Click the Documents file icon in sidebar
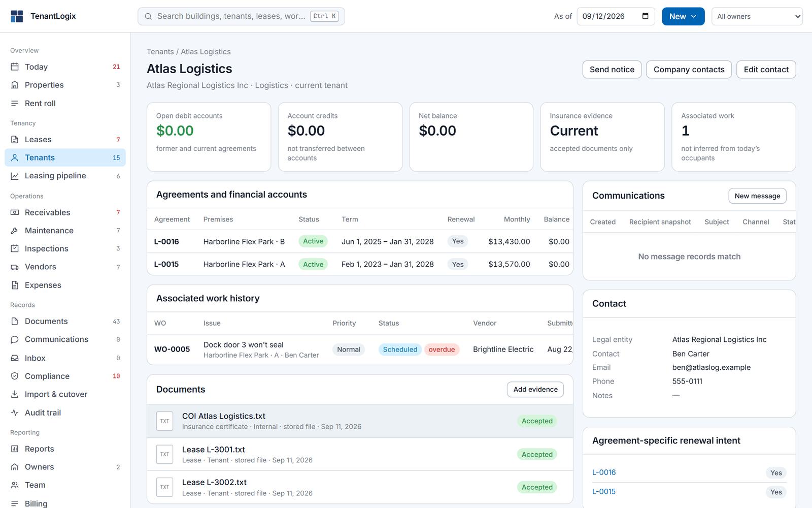This screenshot has height=508, width=812. point(15,322)
